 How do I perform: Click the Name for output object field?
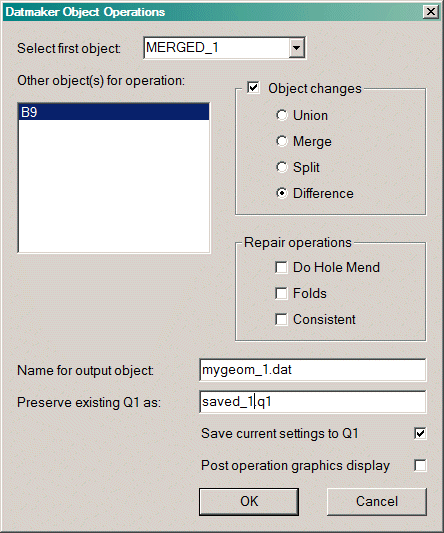point(312,370)
